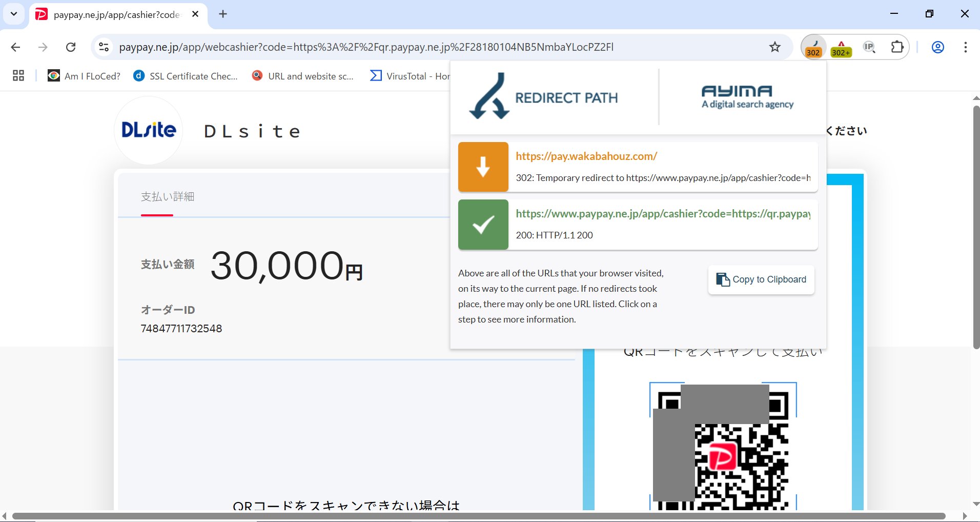980x522 pixels.
Task: Open the tab search dropdown arrow
Action: [x=14, y=14]
